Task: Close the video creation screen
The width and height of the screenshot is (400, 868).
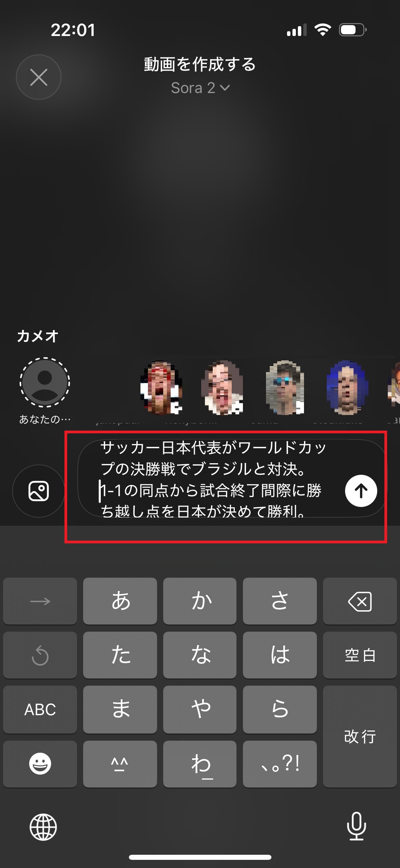Action: coord(39,77)
